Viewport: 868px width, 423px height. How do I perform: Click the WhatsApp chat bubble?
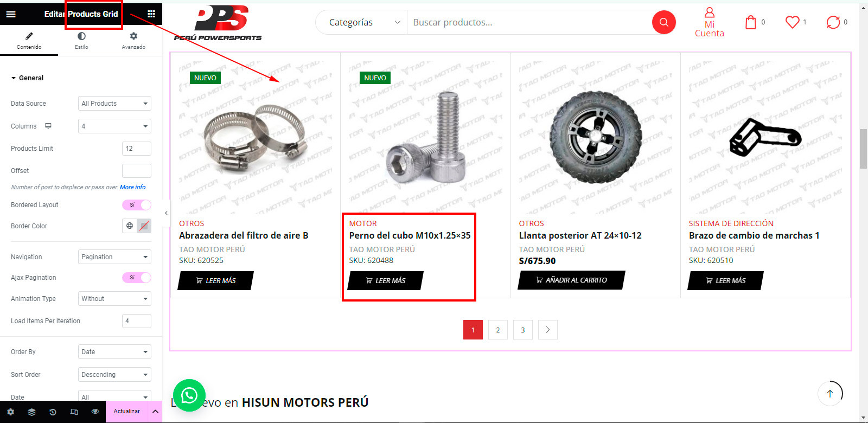pyautogui.click(x=189, y=395)
